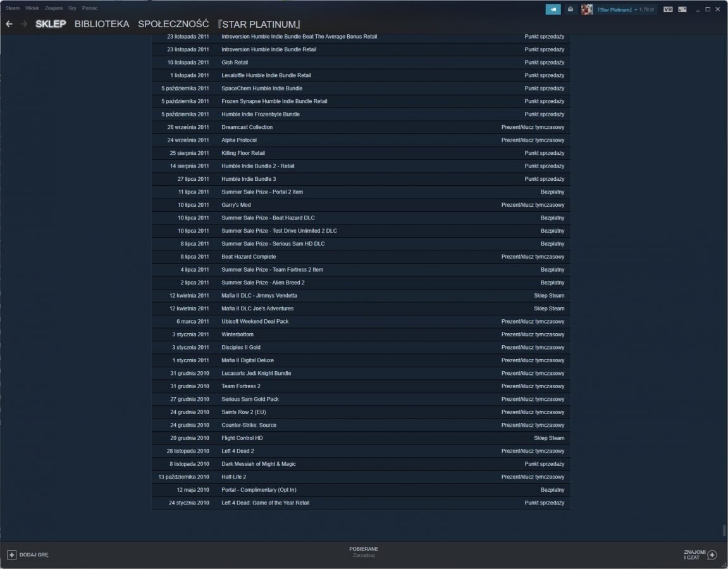
Task: Click Lucasarts Jedi Knight Bundle entry
Action: click(x=256, y=374)
